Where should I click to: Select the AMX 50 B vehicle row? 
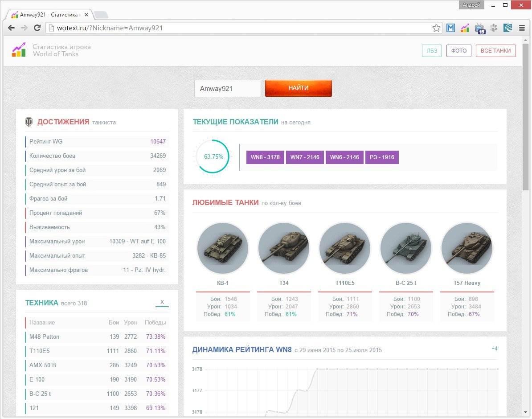click(x=97, y=366)
